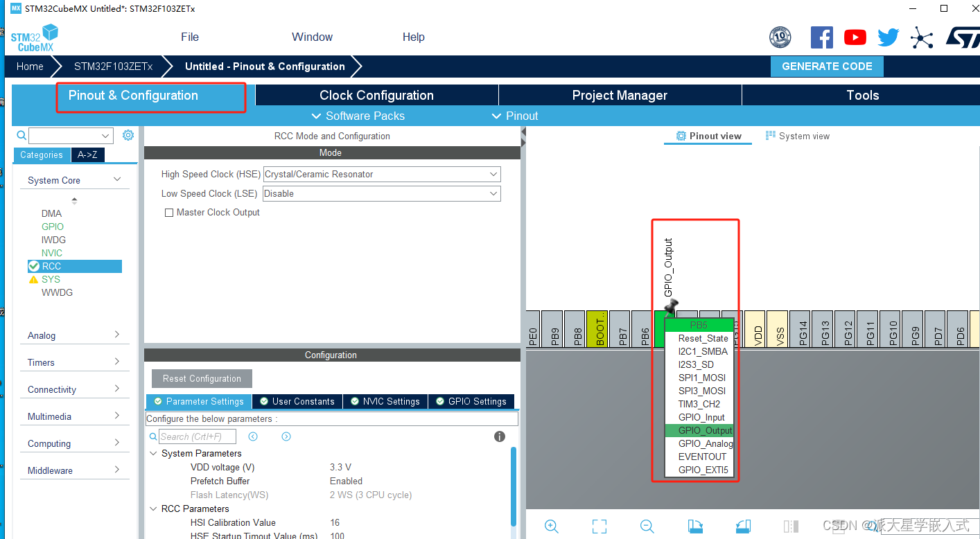Collapse the RCC Parameters group

(x=154, y=509)
